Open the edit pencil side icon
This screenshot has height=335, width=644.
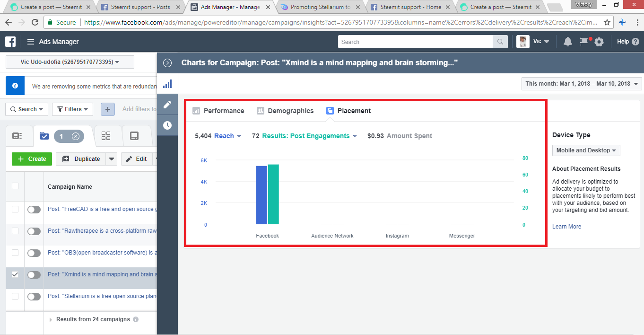167,105
